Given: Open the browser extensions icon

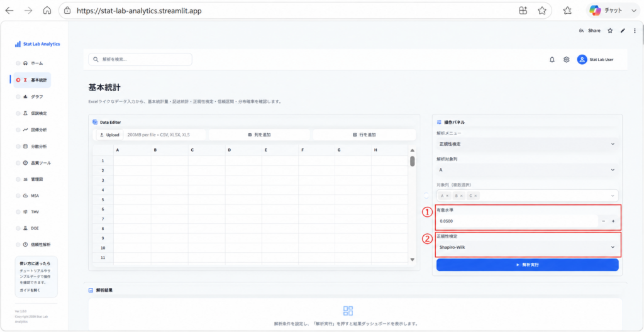Looking at the screenshot, I should [x=523, y=11].
